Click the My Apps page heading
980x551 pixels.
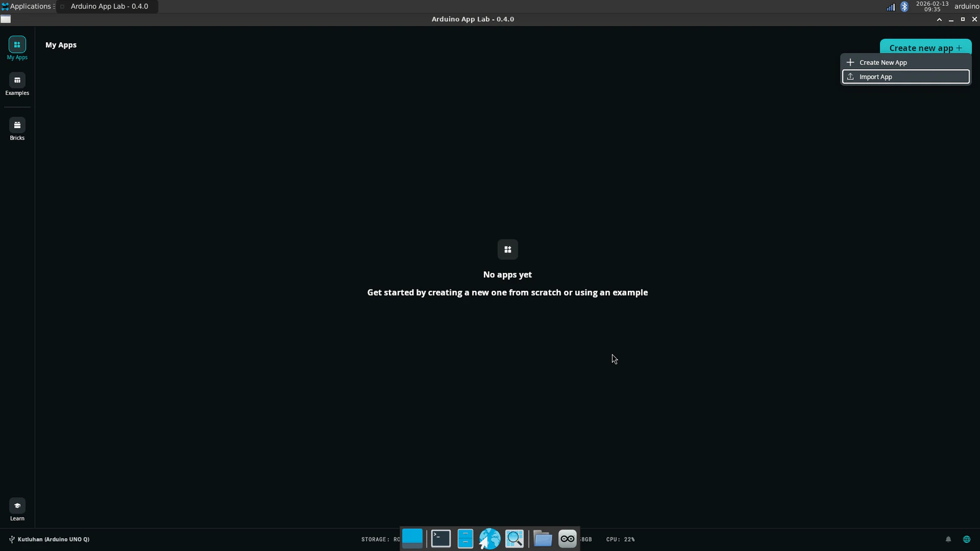(x=61, y=45)
